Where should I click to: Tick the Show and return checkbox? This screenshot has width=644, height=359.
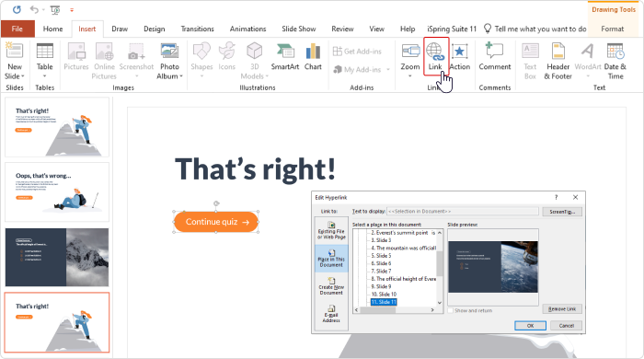451,310
